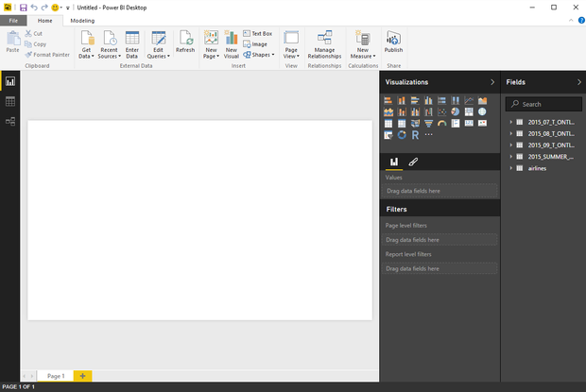Open the Shapes dropdown
The width and height of the screenshot is (586, 392).
click(259, 55)
